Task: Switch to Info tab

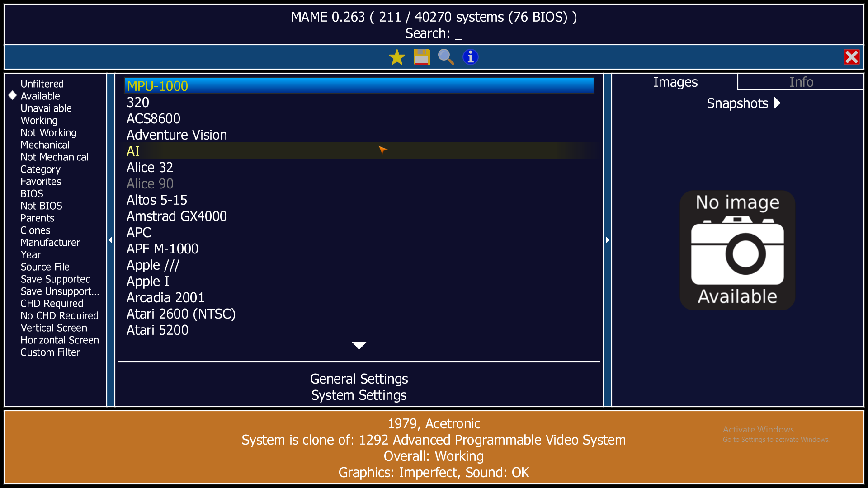Action: (801, 82)
